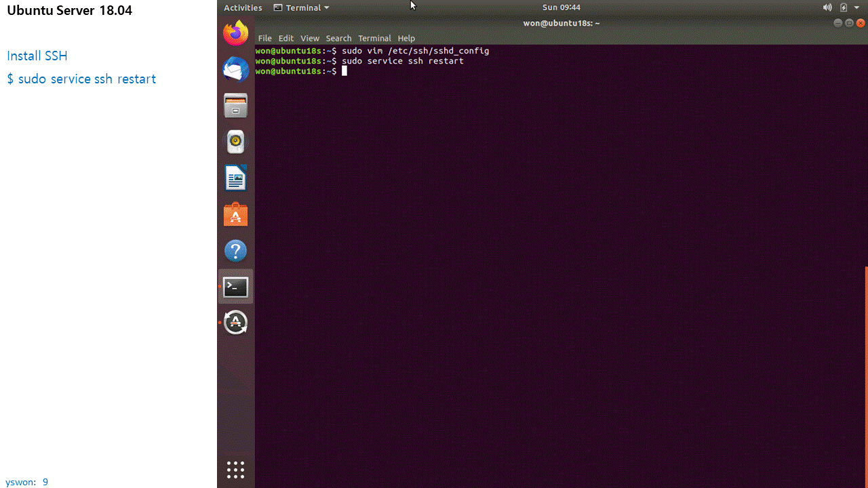
Task: Open the Search menu
Action: (338, 38)
